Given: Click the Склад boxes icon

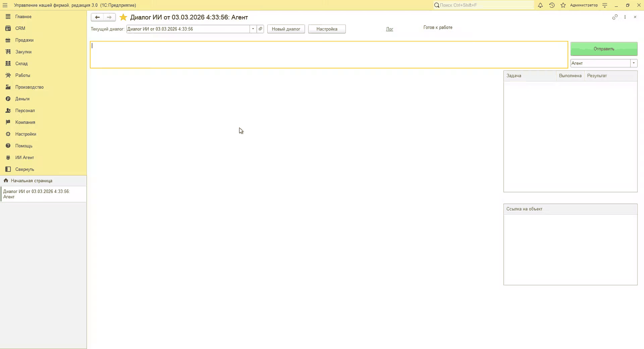Looking at the screenshot, I should point(8,64).
